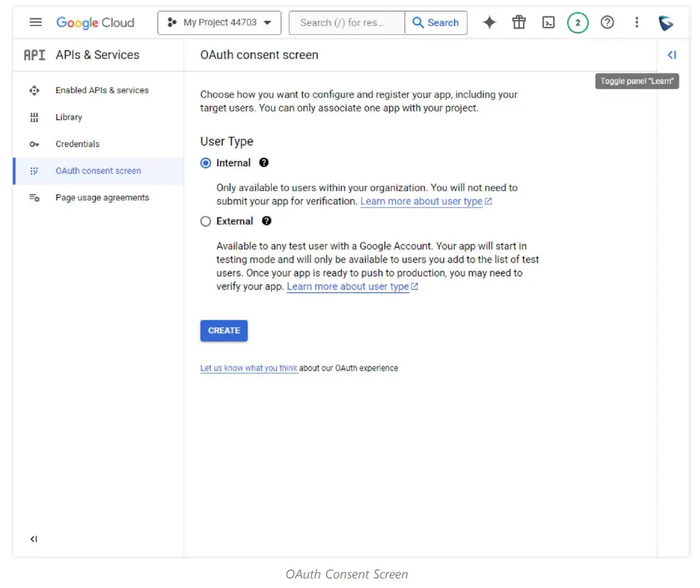Viewport: 700px width, 588px height.
Task: Click the help icon next to External
Action: 266,221
